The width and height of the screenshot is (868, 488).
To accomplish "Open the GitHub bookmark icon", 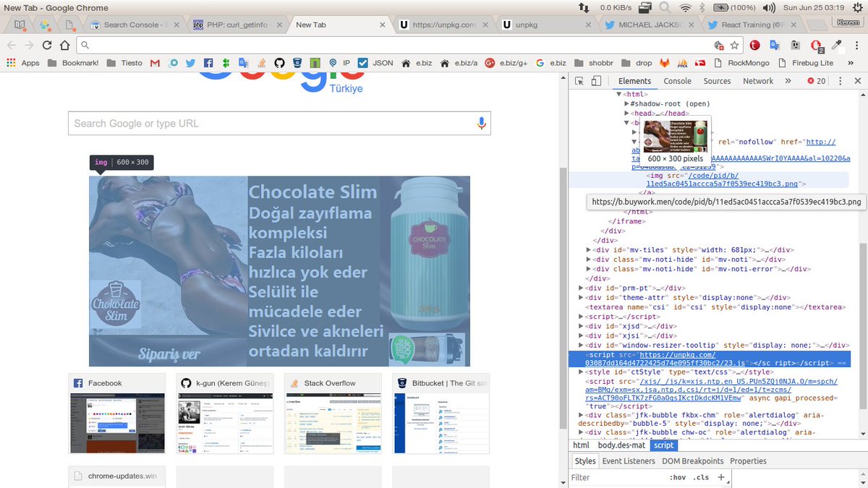I will (279, 63).
